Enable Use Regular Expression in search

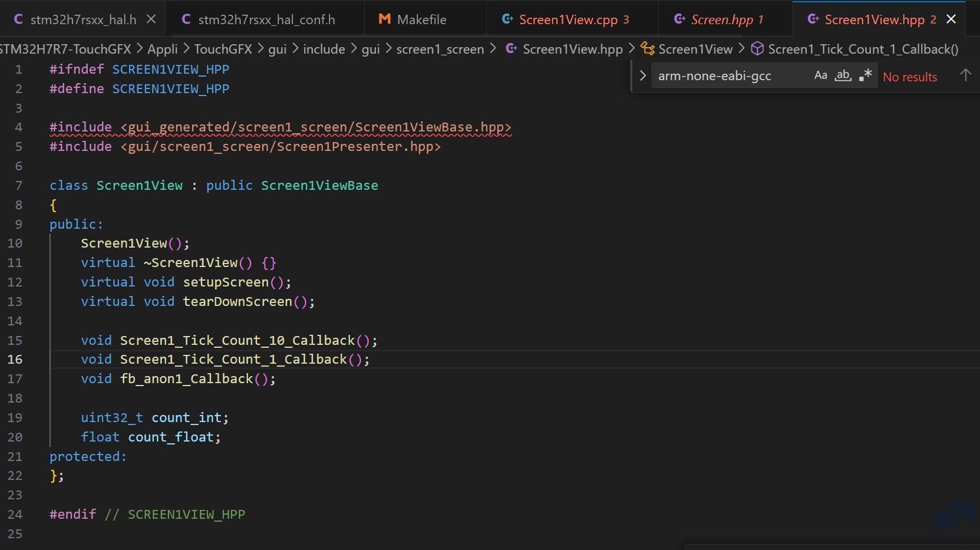click(x=865, y=75)
